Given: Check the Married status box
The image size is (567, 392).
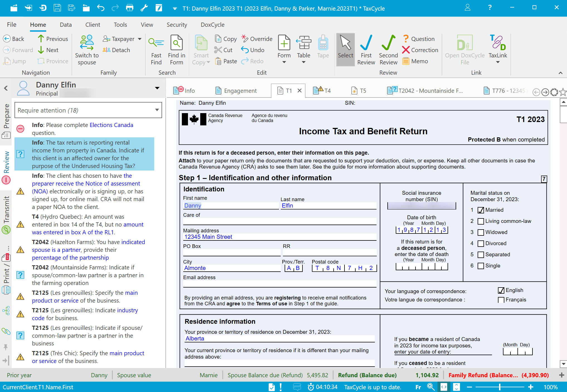Looking at the screenshot, I should tap(481, 210).
